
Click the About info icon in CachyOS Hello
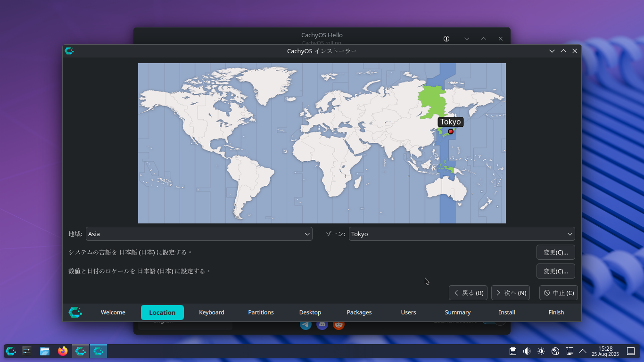pos(446,39)
